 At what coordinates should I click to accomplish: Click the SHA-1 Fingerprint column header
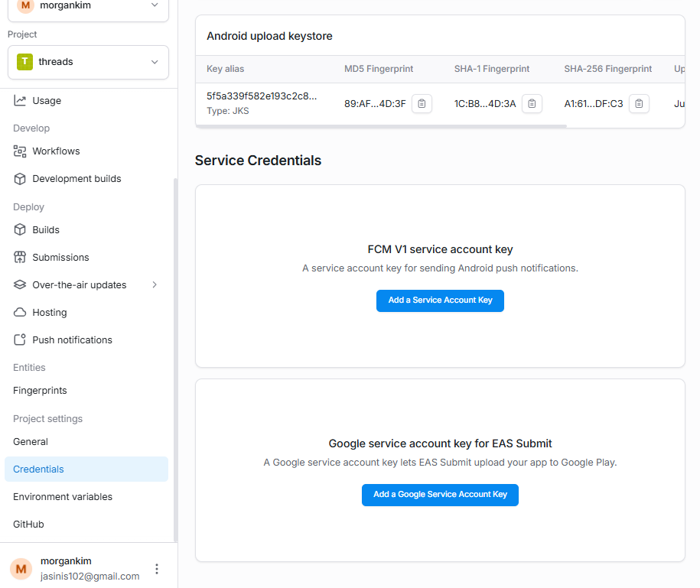(x=492, y=69)
